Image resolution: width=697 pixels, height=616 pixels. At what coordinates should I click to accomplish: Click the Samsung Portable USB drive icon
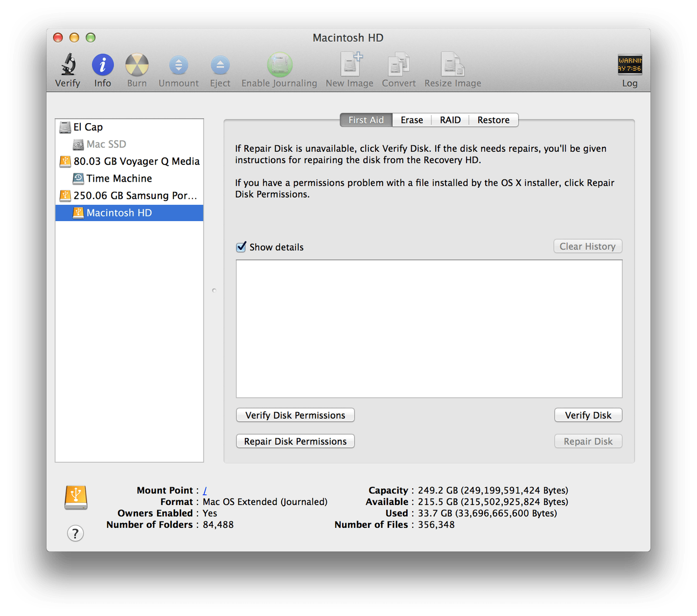pyautogui.click(x=65, y=196)
